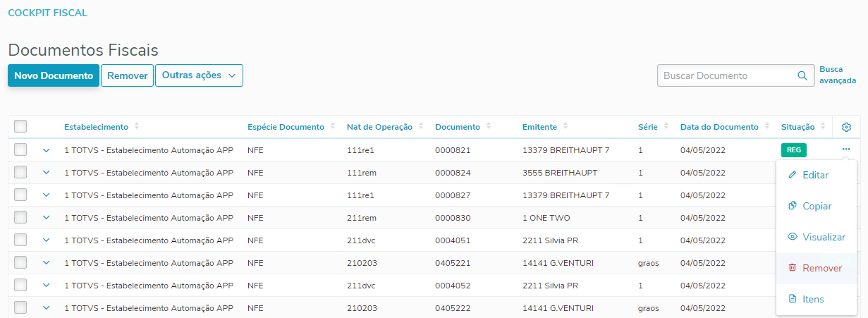
Task: Choose Remover from the row menu
Action: point(817,268)
